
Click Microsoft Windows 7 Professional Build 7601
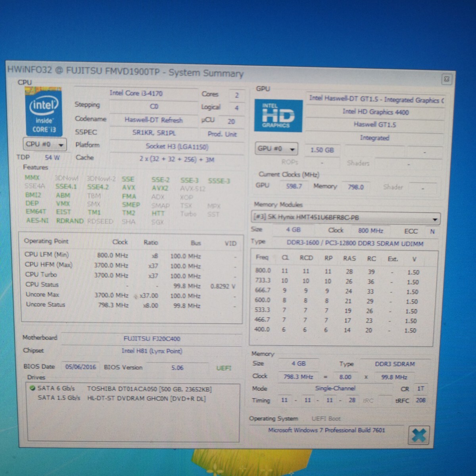pyautogui.click(x=326, y=430)
